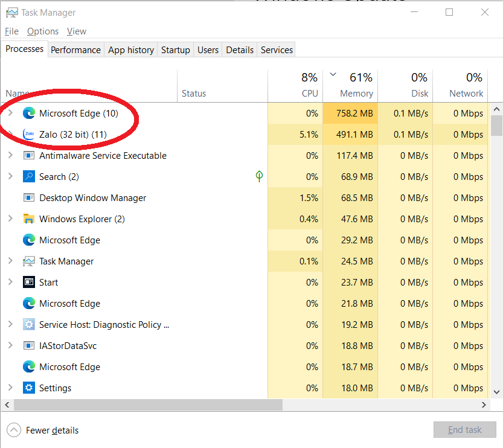This screenshot has height=448, width=503.
Task: Click the horizontal scrollbar left arrow
Action: 7,405
